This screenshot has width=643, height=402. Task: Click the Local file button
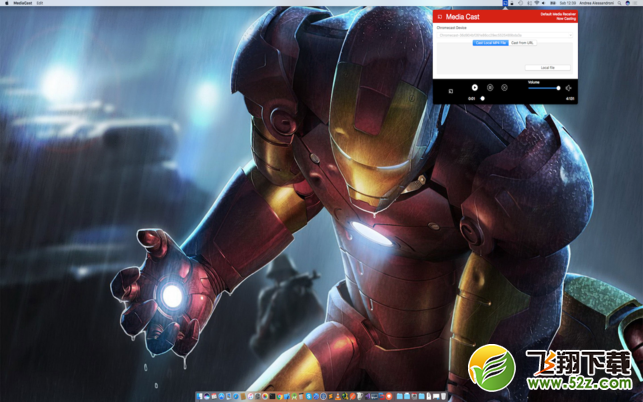pyautogui.click(x=547, y=68)
